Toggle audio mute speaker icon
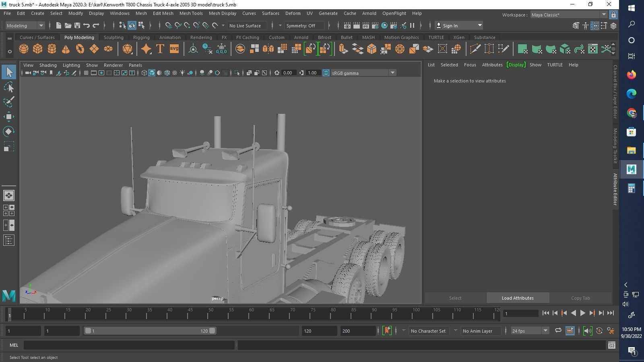Screen dimensions: 644x362 (x=587, y=331)
